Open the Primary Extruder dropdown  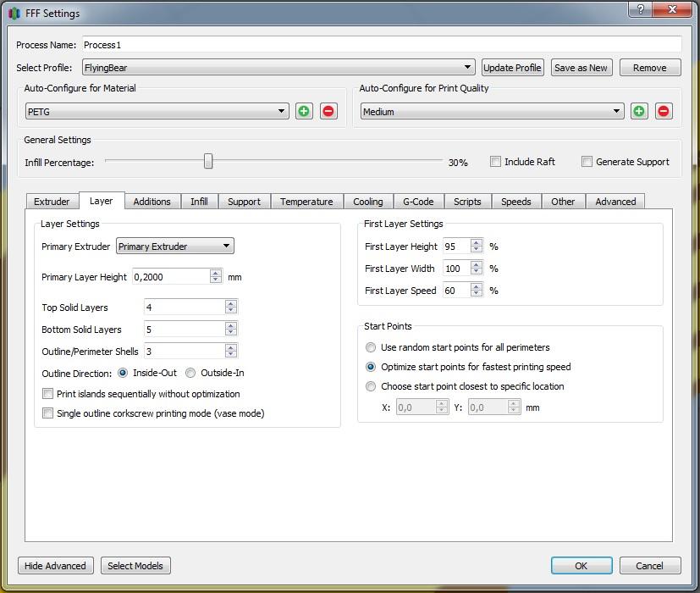pos(226,247)
